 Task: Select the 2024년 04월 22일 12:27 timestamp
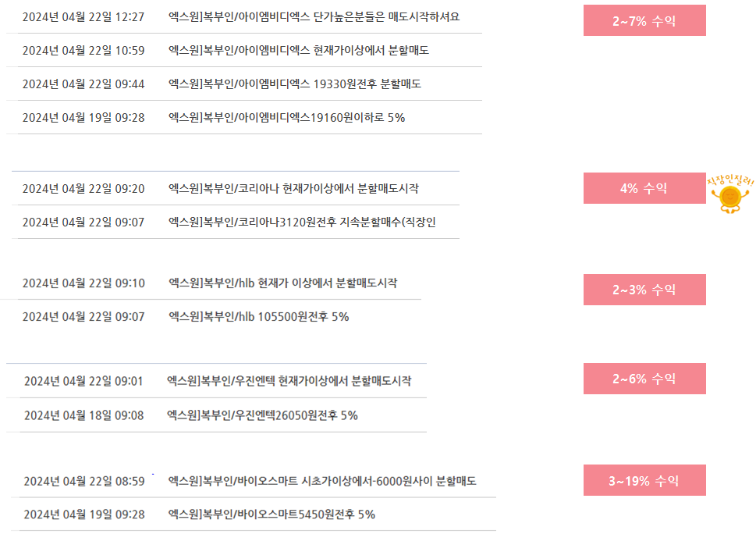pyautogui.click(x=83, y=17)
